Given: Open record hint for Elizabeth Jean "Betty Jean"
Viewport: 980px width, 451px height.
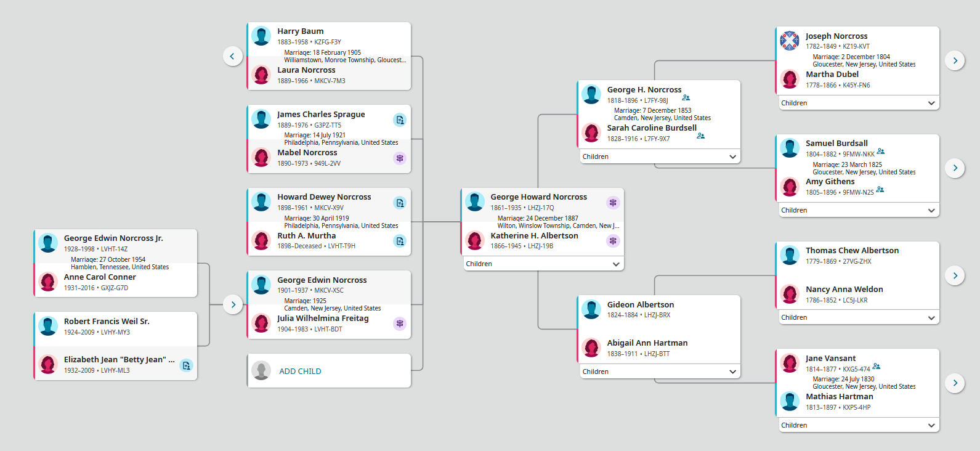Looking at the screenshot, I should coord(186,365).
